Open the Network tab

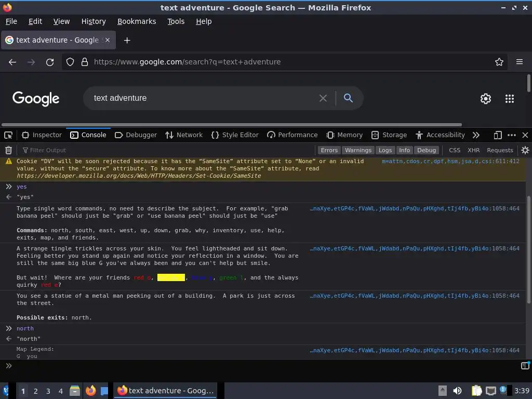(x=183, y=135)
